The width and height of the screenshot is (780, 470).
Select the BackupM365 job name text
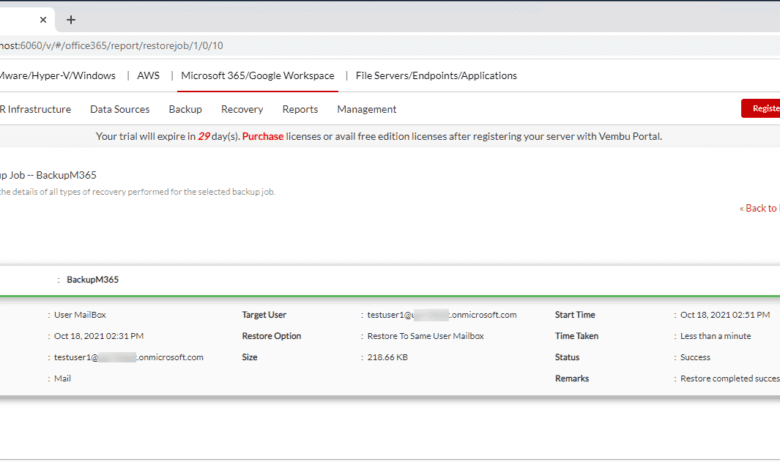pos(93,280)
